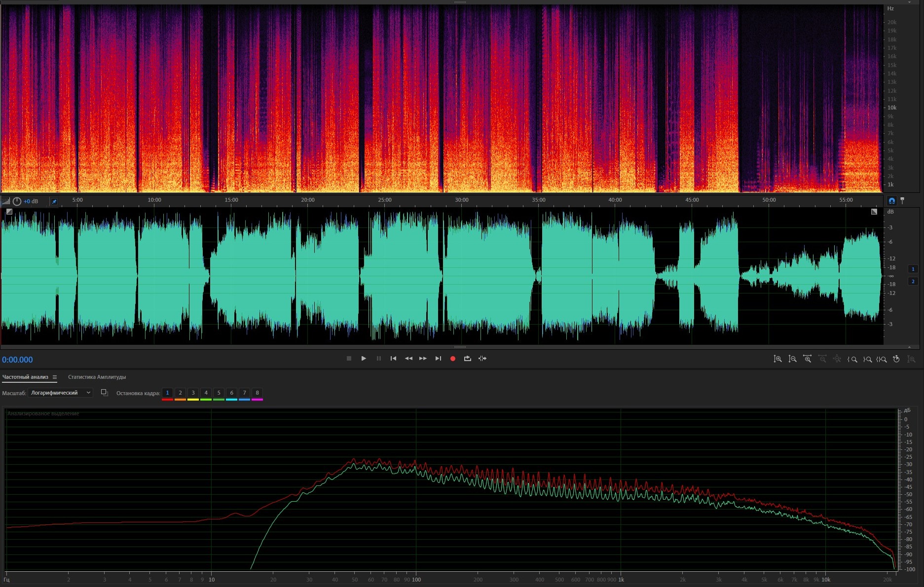924x587 pixels.
Task: Toggle channel 1 enable button
Action: tap(913, 269)
